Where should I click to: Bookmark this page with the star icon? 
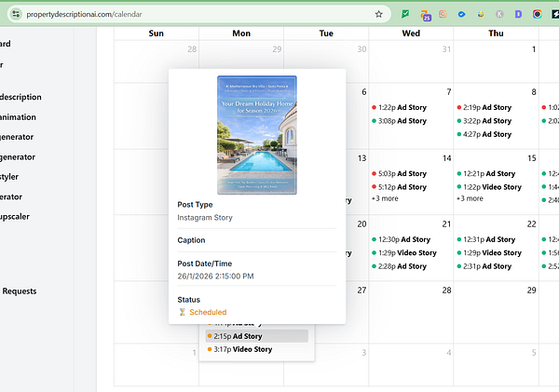378,14
